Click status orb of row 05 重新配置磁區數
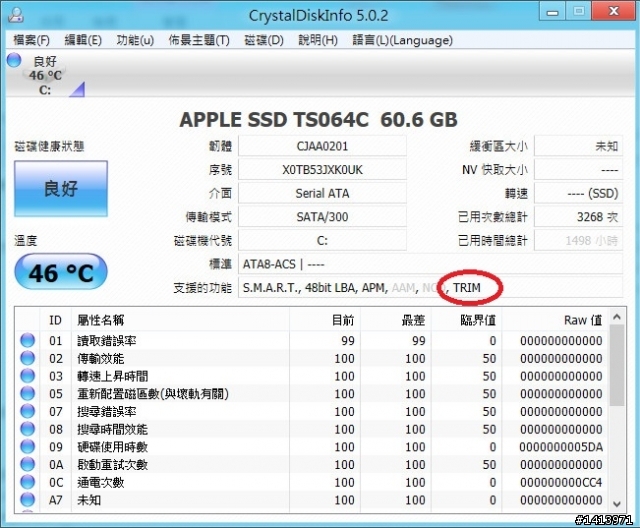 pos(27,393)
